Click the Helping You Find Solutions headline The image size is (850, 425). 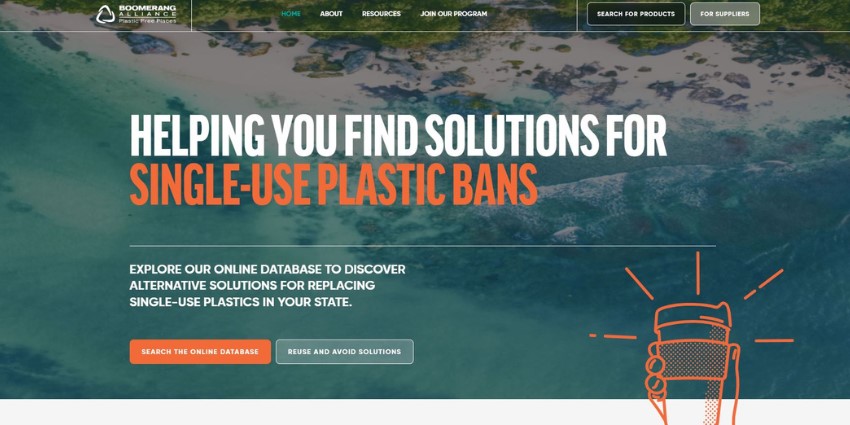point(398,136)
